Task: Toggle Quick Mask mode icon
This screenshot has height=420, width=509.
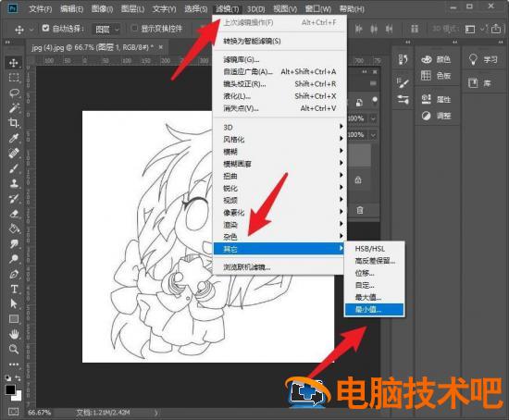Action: point(13,412)
